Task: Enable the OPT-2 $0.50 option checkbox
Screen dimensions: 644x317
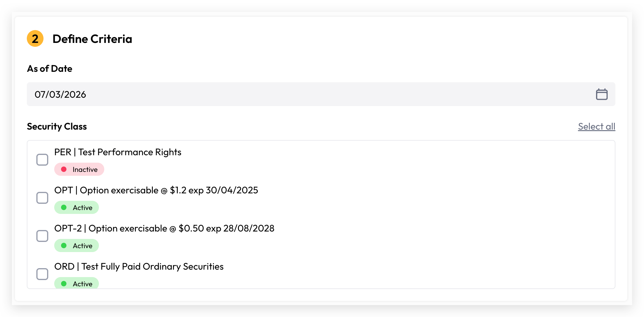Action: click(x=42, y=236)
